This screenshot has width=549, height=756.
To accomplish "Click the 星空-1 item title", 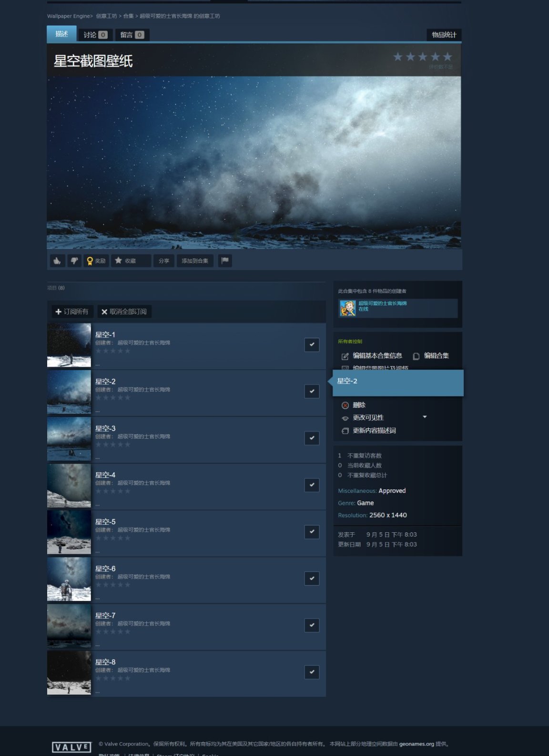I will click(105, 335).
